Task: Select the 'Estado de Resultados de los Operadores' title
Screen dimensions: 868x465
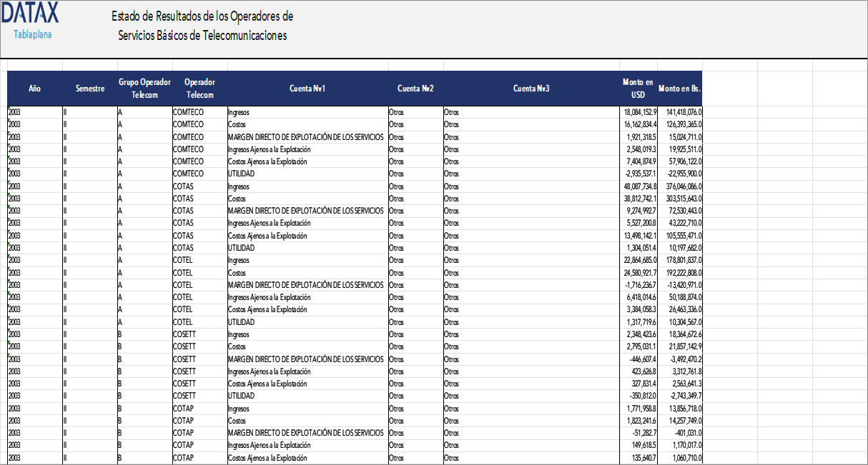Action: pos(202,16)
